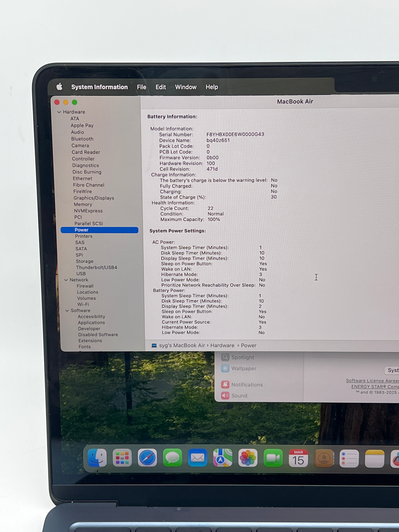
Task: Select Power in the sidebar
Action: click(99, 230)
